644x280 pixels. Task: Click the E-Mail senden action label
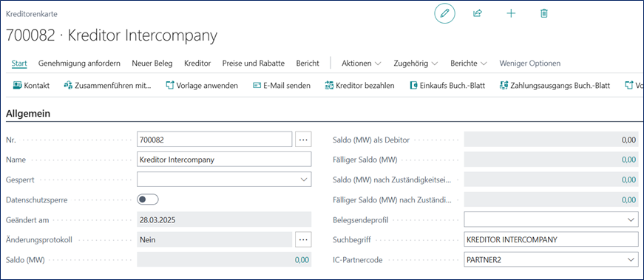coord(287,86)
